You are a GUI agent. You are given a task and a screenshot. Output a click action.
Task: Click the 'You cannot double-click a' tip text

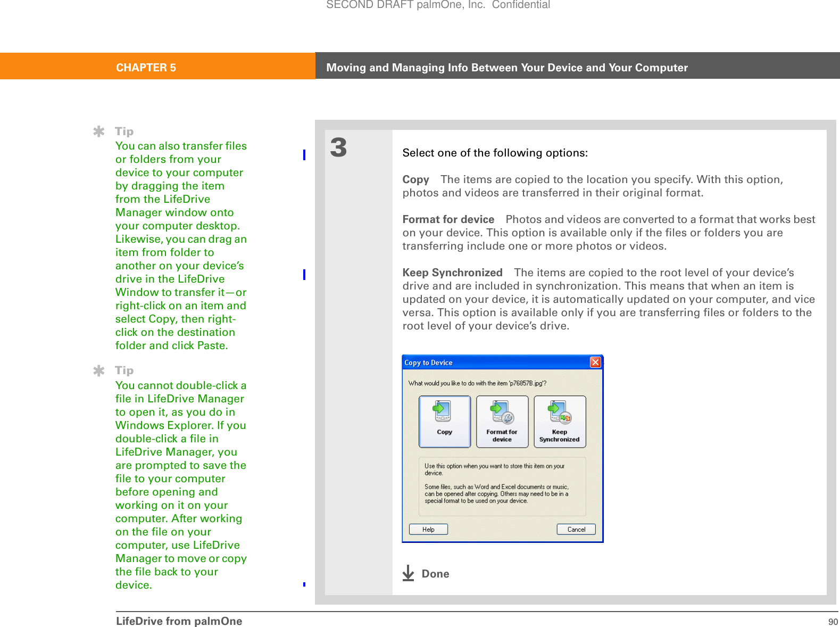click(181, 485)
